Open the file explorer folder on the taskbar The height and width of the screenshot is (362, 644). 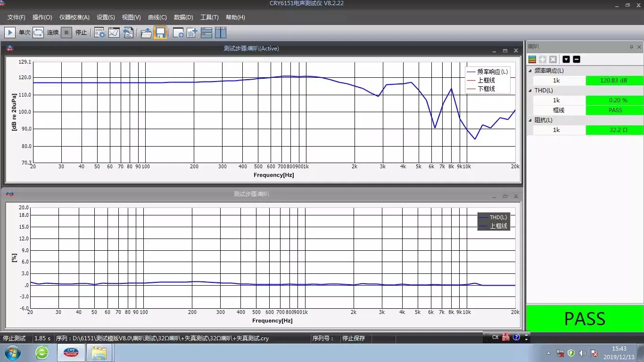(99, 353)
